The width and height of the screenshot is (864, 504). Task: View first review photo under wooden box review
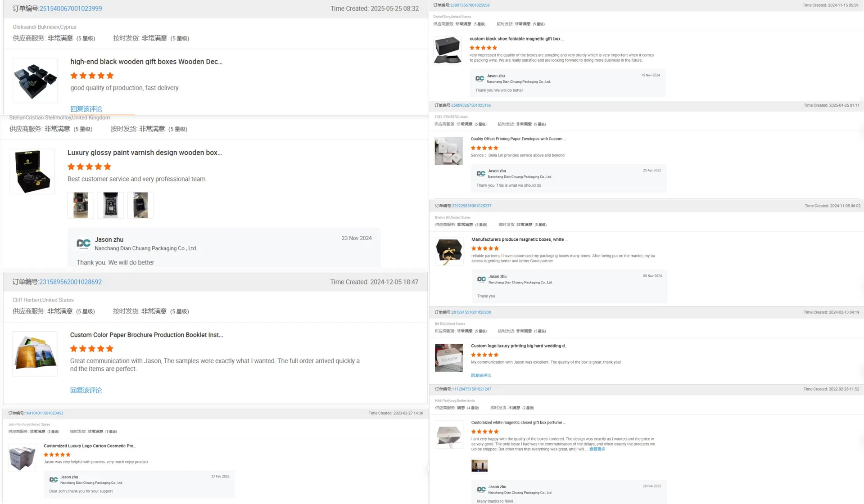[x=81, y=205]
